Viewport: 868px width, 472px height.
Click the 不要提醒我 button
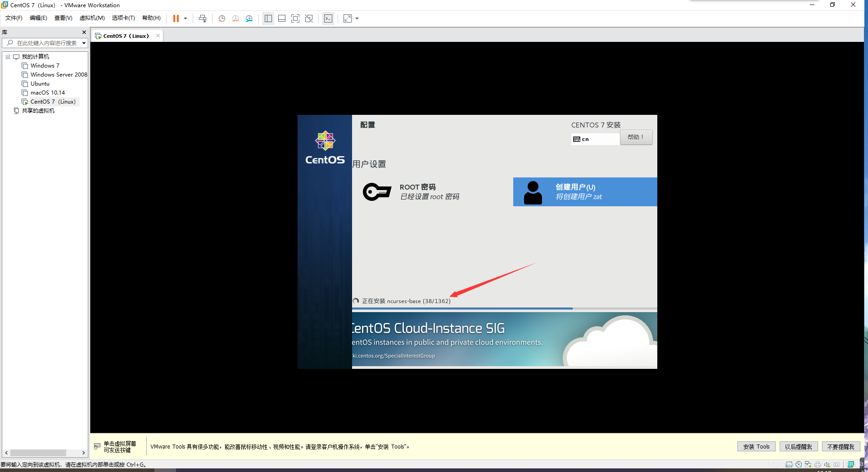point(841,447)
